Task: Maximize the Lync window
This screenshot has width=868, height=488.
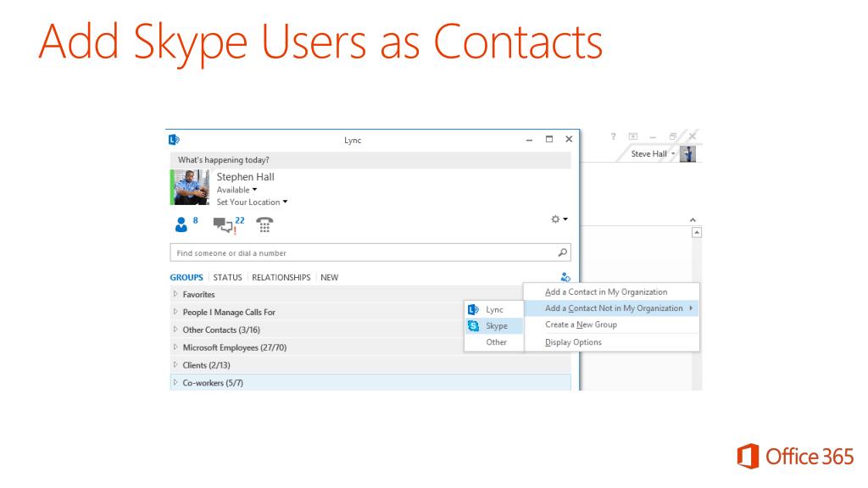Action: [549, 140]
